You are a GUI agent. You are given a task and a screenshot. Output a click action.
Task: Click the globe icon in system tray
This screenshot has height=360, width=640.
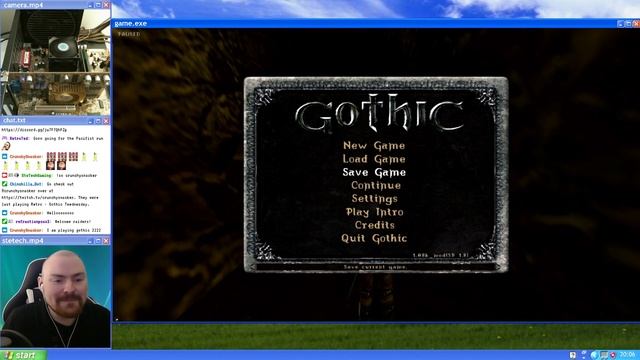coord(594,355)
